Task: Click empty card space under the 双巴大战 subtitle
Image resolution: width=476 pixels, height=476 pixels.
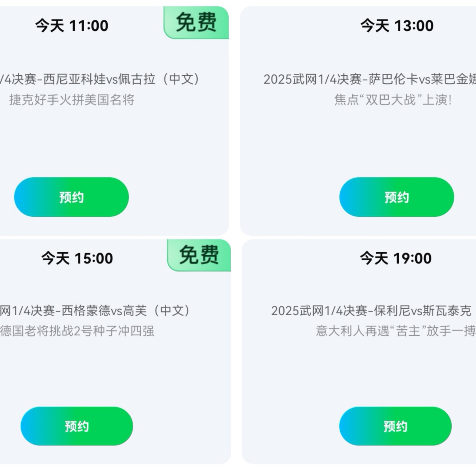Action: (370, 140)
